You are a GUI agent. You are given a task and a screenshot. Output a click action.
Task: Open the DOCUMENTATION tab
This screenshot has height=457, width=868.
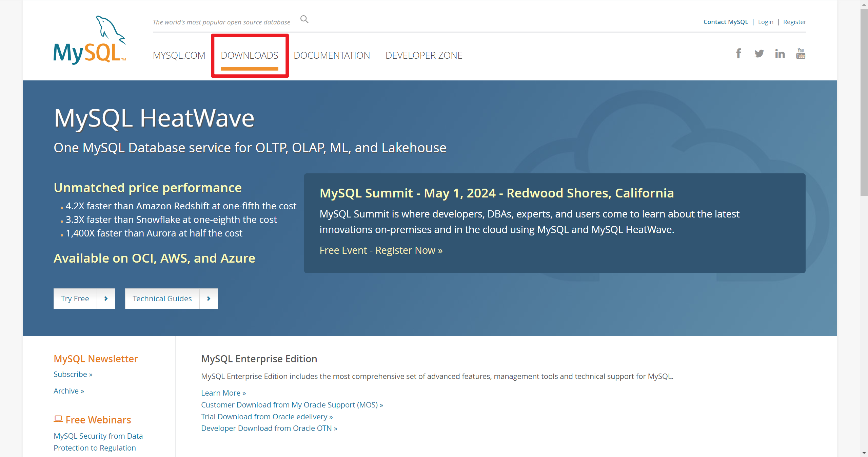pos(332,55)
